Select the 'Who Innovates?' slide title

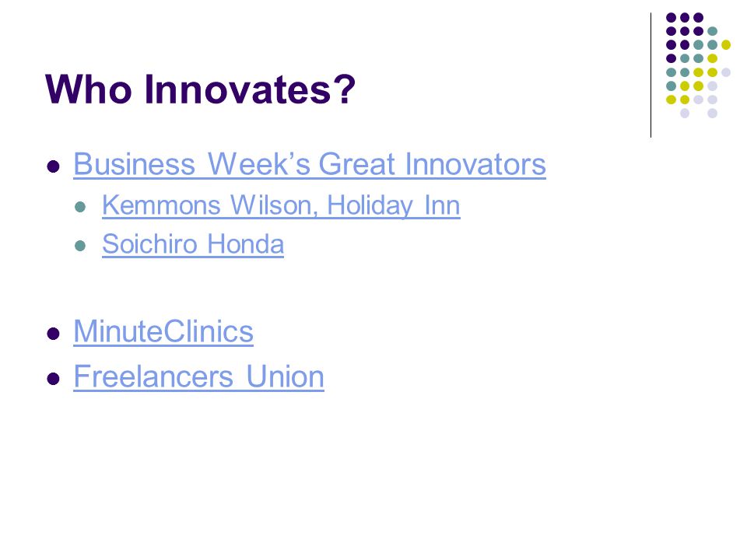coord(200,89)
